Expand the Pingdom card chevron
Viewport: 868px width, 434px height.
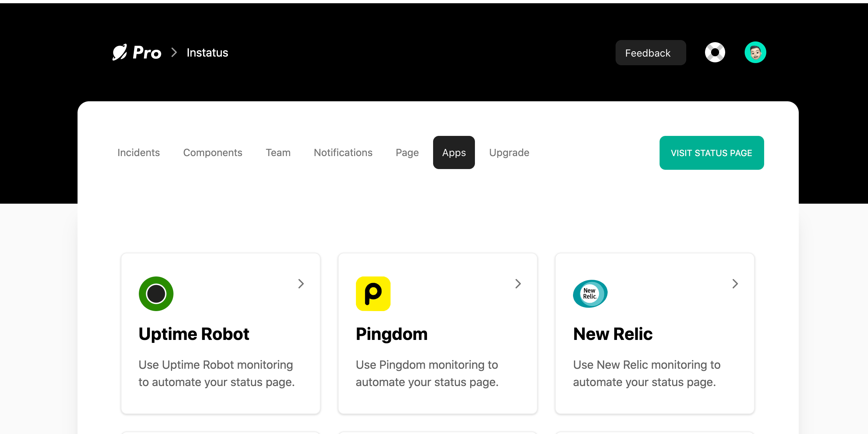[x=518, y=284]
